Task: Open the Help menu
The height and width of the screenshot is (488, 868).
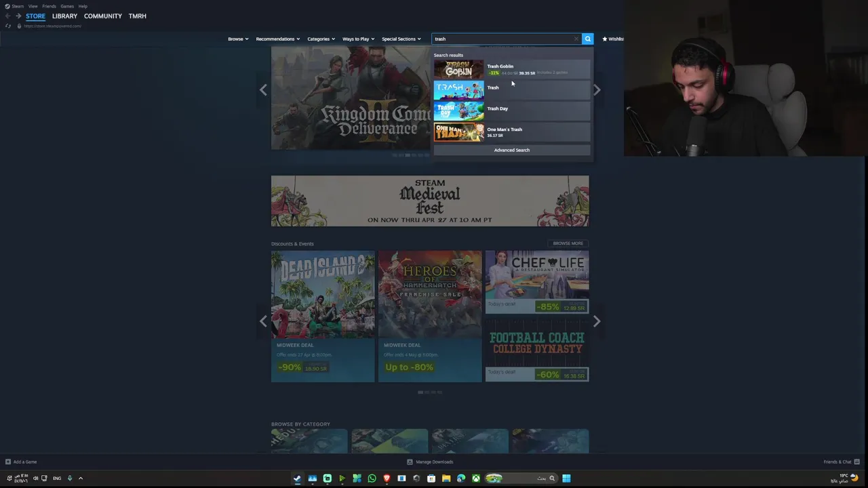Action: [83, 6]
